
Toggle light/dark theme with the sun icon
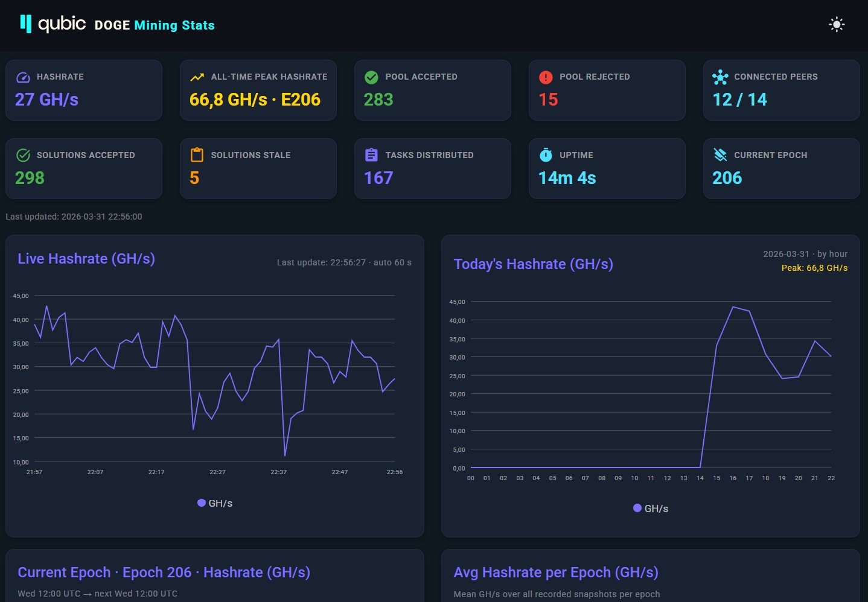point(836,25)
